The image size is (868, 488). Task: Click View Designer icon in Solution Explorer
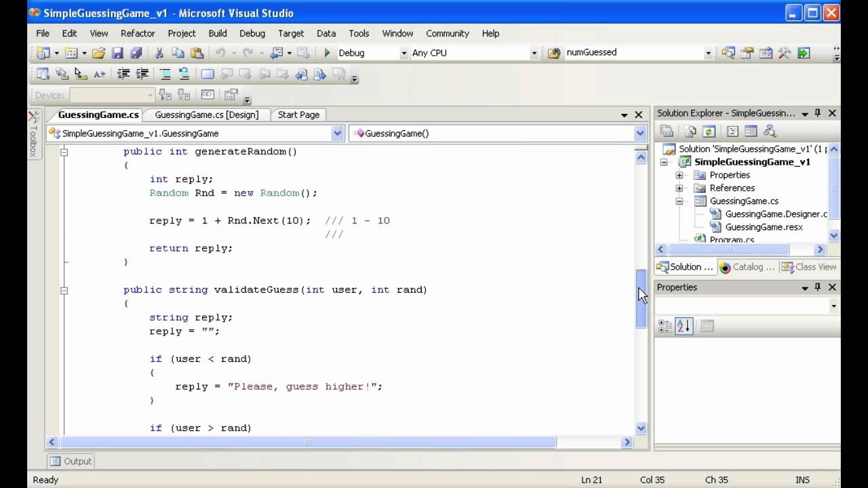(x=751, y=131)
